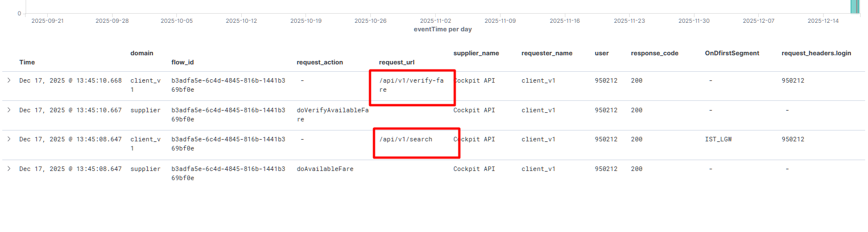
Task: Click the histogram bar at the chart's right edge
Action: point(854,6)
